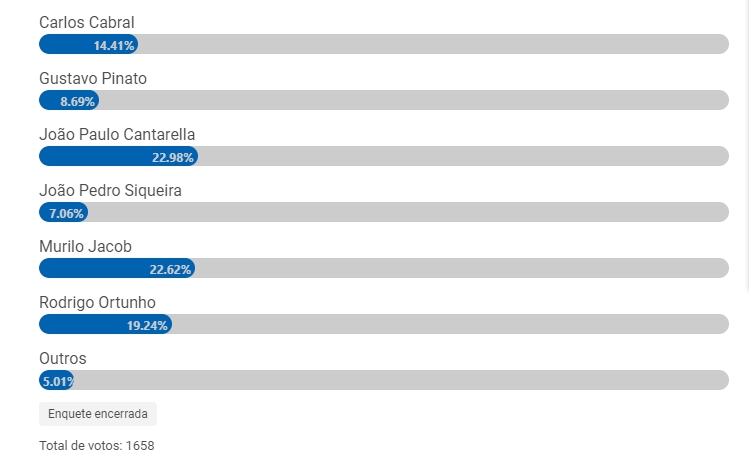This screenshot has width=749, height=476.
Task: Select the Gustavo Pinato poll option name
Action: pyautogui.click(x=93, y=78)
